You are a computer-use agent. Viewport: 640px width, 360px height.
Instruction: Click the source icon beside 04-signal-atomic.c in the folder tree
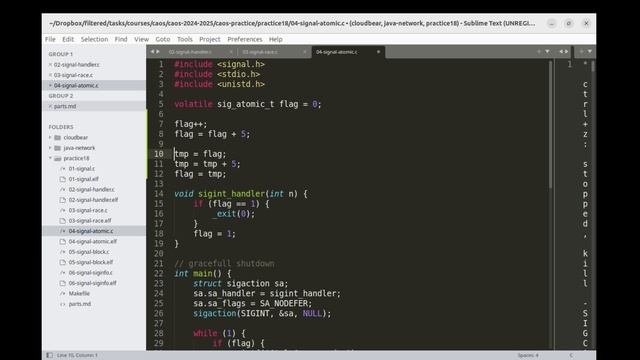[62, 231]
